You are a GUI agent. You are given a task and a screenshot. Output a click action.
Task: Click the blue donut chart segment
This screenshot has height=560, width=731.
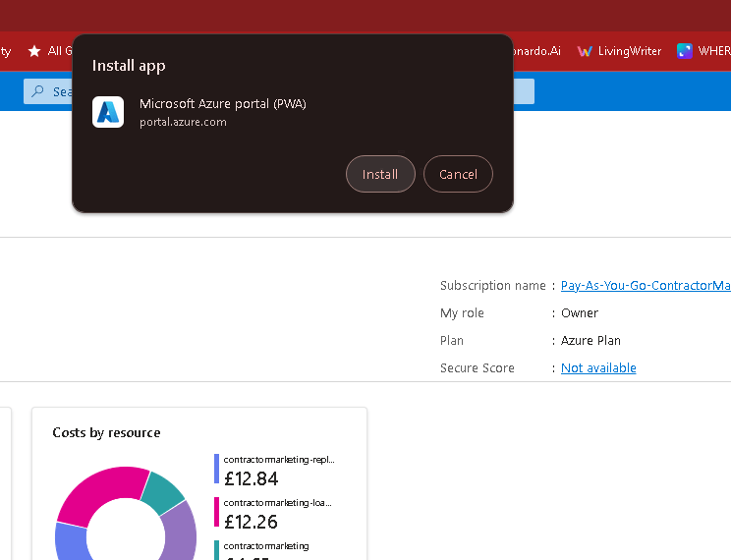tap(70, 543)
